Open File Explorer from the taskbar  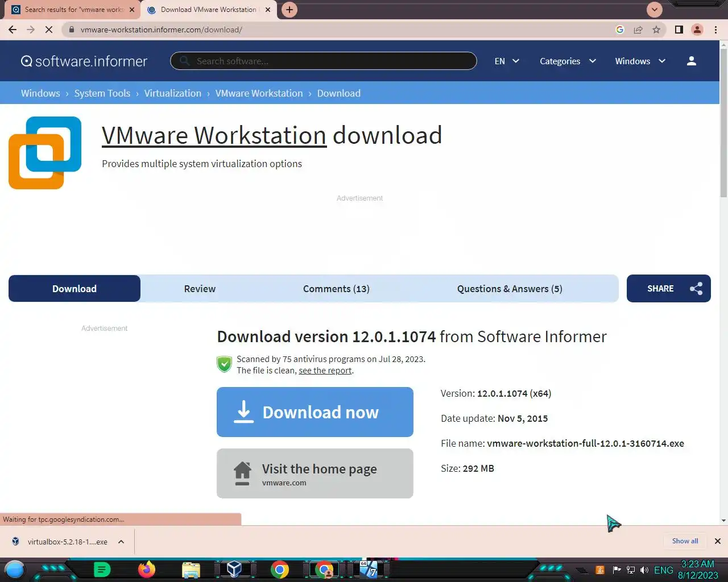click(x=191, y=569)
